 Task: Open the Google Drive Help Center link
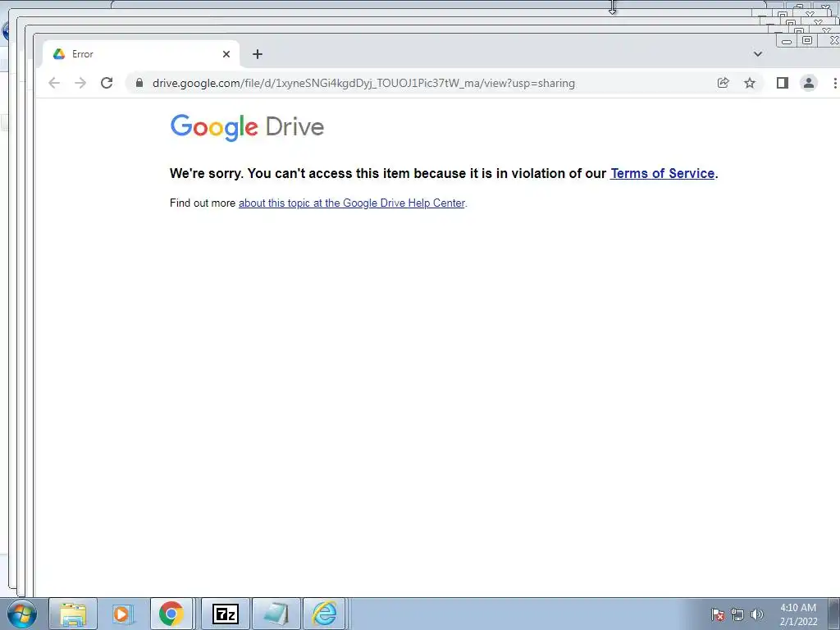point(352,203)
